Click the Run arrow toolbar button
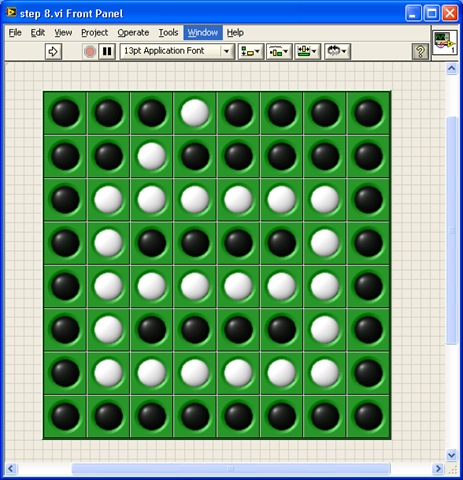The image size is (463, 480). pyautogui.click(x=53, y=52)
